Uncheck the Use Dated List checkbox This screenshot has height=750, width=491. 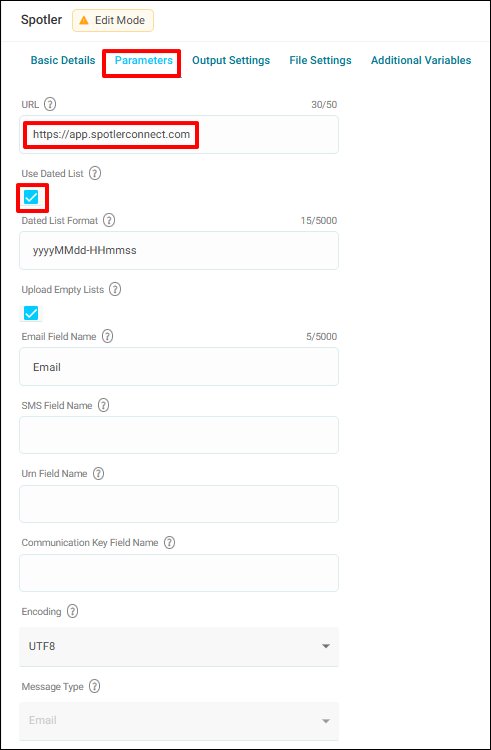[x=31, y=197]
